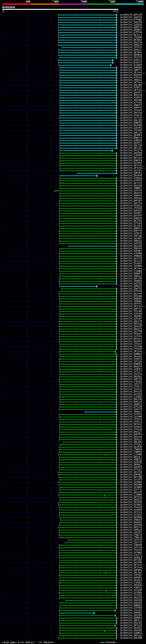Screen dimensions: 146x644
Task: Click hit label UniRef100_P93274
Action: point(131,151)
